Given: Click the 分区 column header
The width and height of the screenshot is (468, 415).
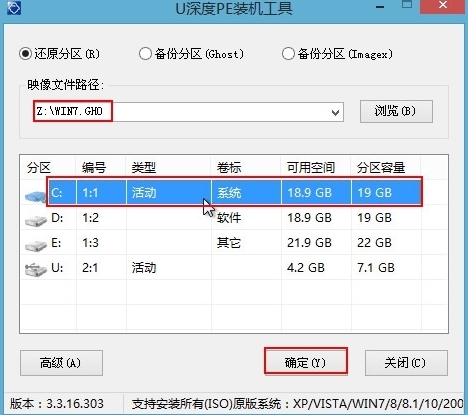Looking at the screenshot, I should coord(39,168).
